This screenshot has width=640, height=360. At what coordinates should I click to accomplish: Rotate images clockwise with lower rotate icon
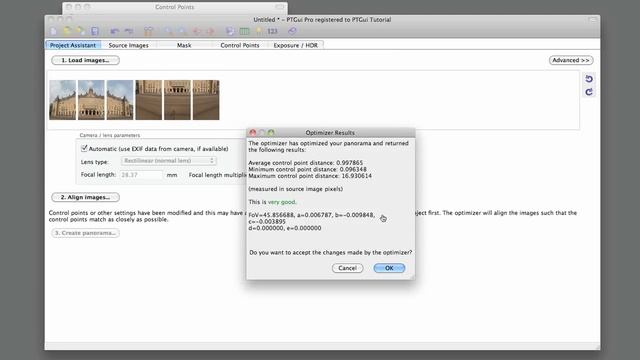[589, 92]
